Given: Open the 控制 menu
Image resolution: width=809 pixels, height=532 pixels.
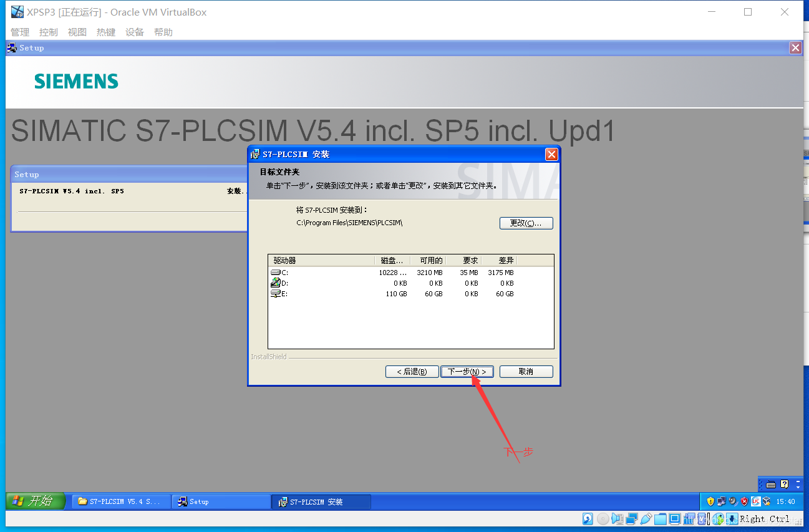Looking at the screenshot, I should [x=48, y=32].
